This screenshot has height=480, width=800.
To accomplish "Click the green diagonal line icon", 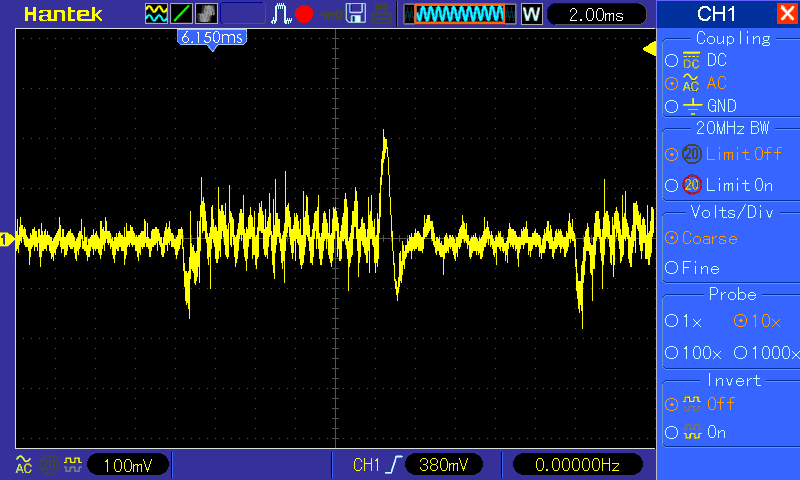I will pyautogui.click(x=181, y=14).
